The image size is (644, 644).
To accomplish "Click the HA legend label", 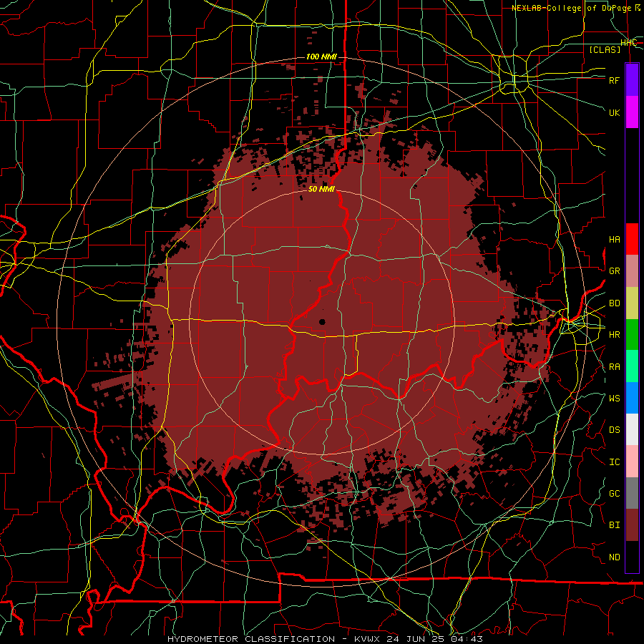I will 615,240.
